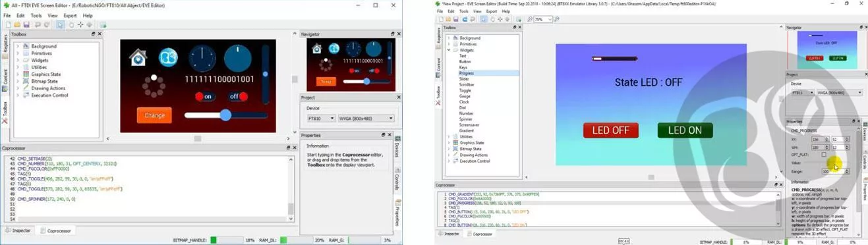The image size is (868, 245).
Task: Click Save icon in right window toolbar
Action: tap(455, 20)
